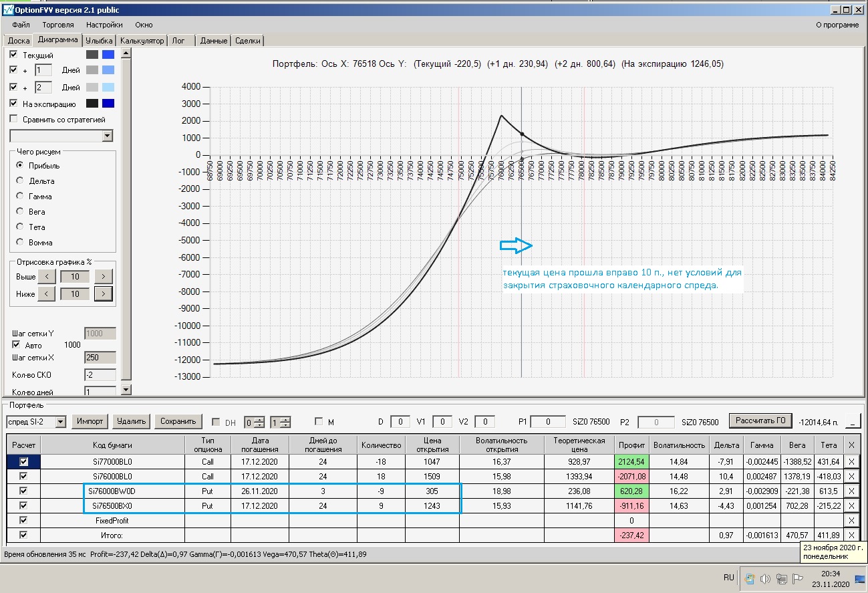Click the OptionFVV application icon in title bar
The width and height of the screenshot is (868, 593).
coord(8,10)
